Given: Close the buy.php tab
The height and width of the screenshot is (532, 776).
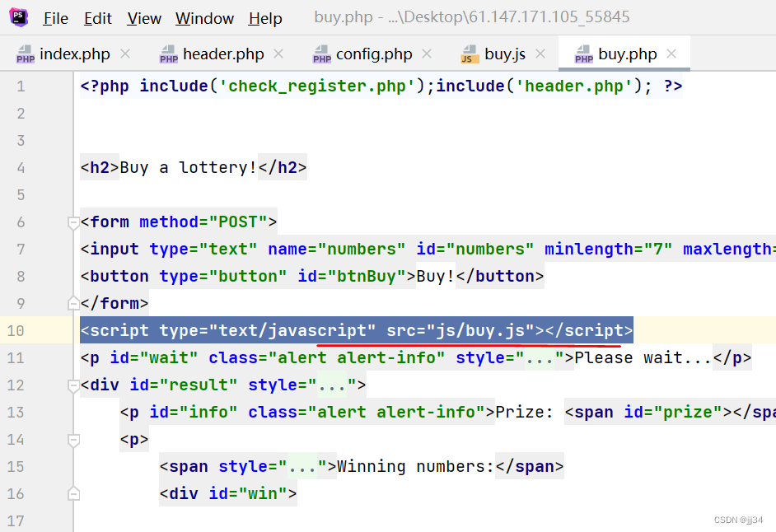Looking at the screenshot, I should coord(671,54).
